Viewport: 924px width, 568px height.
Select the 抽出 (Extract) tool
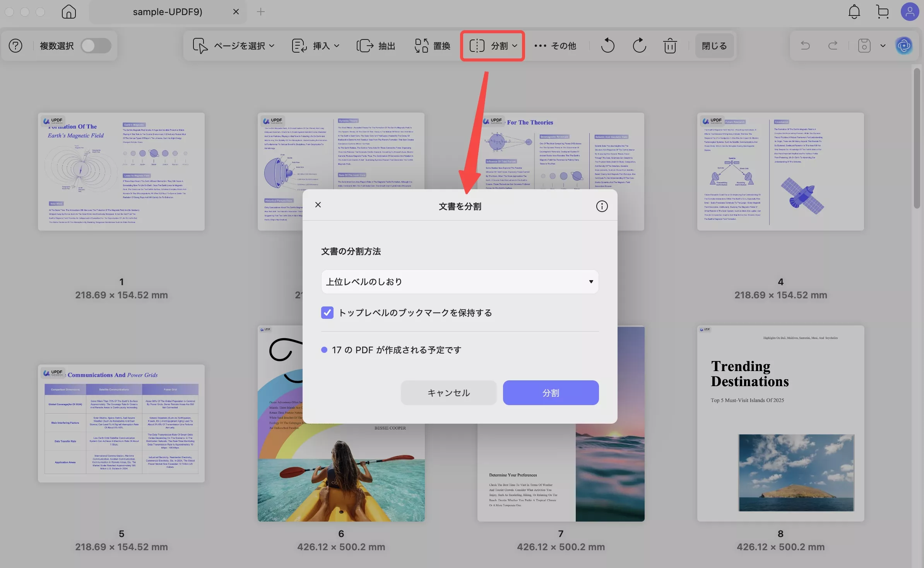pyautogui.click(x=375, y=46)
